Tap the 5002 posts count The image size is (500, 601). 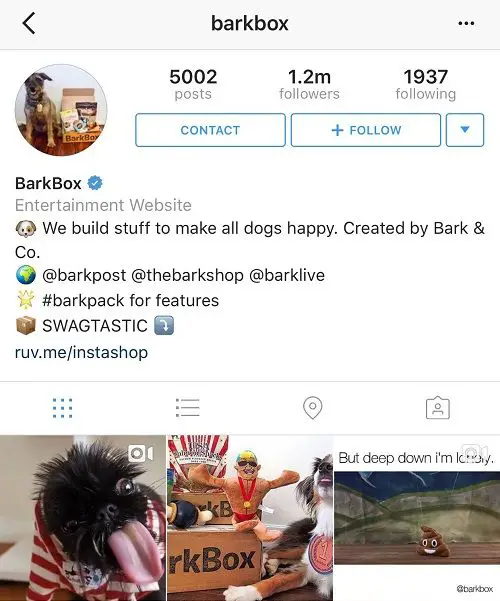point(193,84)
